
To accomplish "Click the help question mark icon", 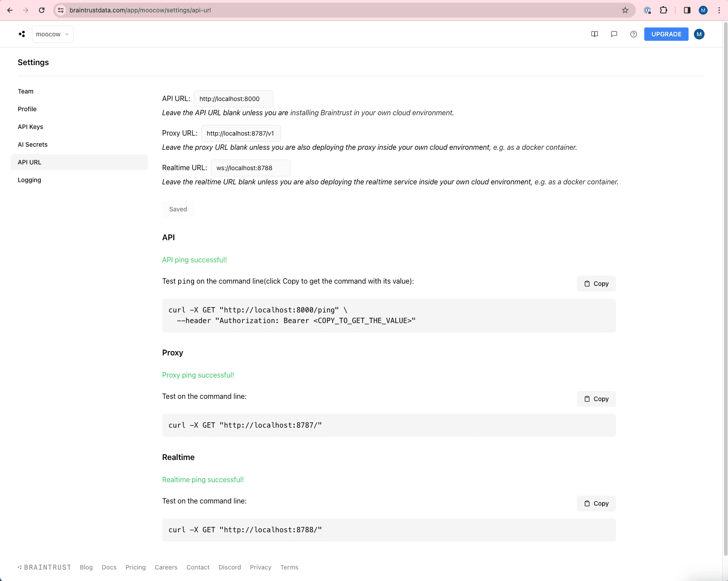I will click(x=633, y=34).
